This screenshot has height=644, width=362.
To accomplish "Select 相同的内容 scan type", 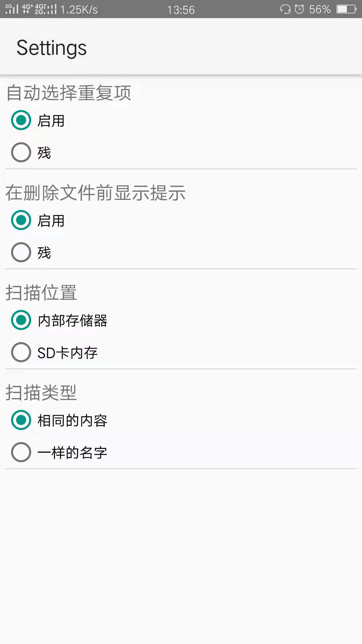I will pos(21,420).
